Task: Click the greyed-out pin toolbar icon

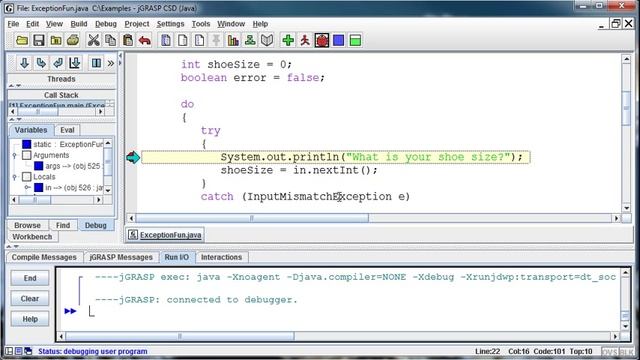Action: (x=216, y=40)
